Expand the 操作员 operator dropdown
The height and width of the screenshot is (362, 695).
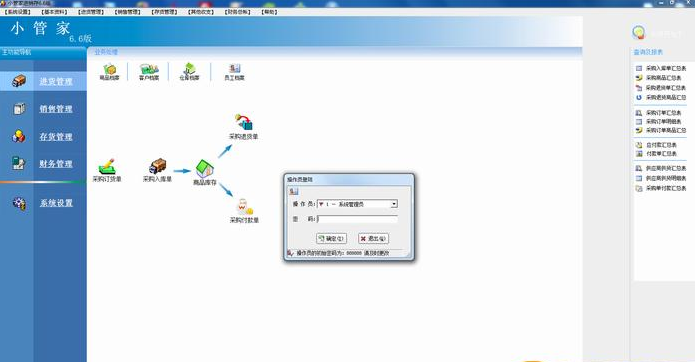pyautogui.click(x=394, y=204)
